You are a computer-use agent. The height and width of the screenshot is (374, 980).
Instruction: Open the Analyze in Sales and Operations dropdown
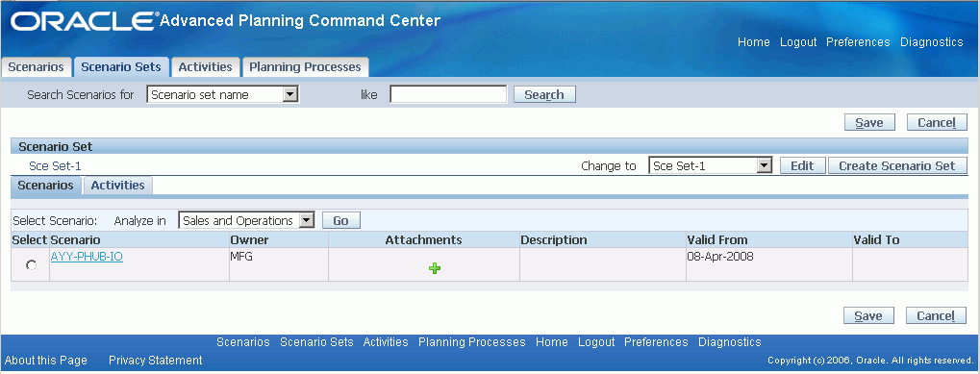point(246,220)
